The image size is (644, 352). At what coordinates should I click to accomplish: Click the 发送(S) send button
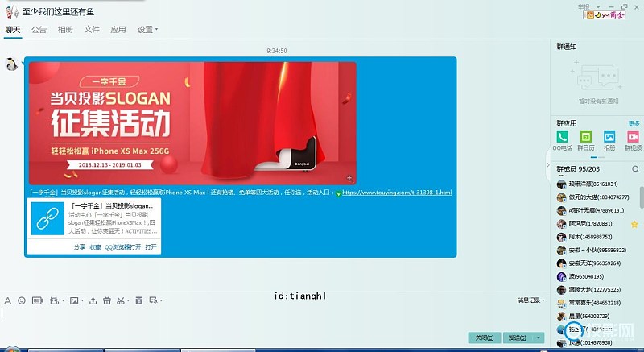pos(518,338)
